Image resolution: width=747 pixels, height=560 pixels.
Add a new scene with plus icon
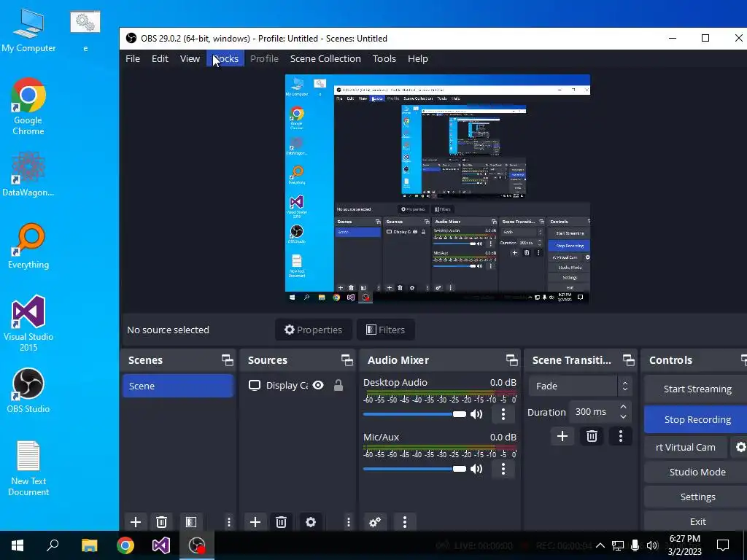click(135, 522)
